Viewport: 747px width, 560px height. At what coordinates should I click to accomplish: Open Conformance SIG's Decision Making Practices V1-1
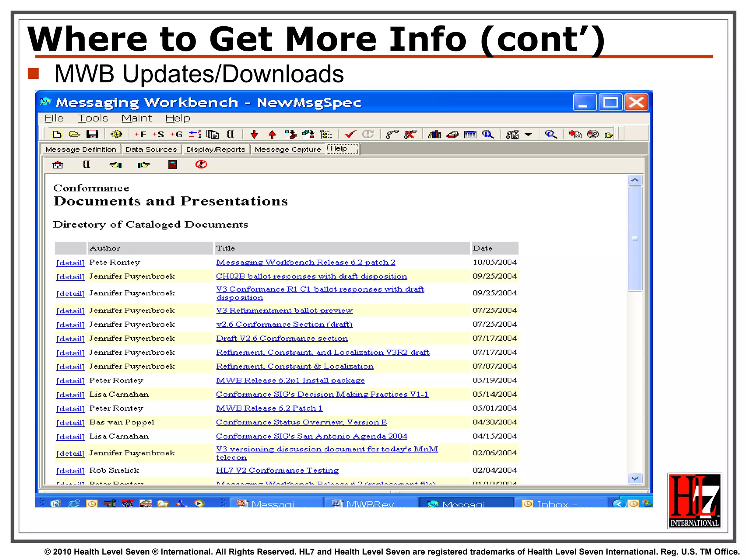[322, 394]
